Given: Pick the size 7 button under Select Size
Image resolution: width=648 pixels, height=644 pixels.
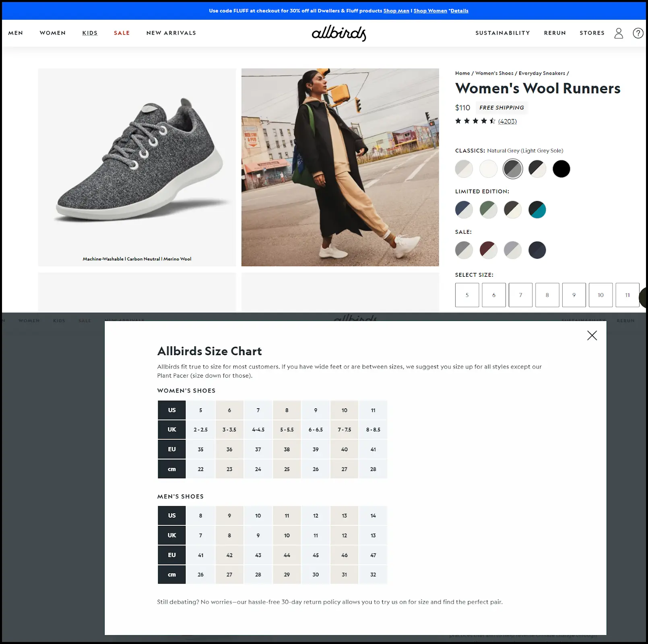Looking at the screenshot, I should tap(520, 295).
